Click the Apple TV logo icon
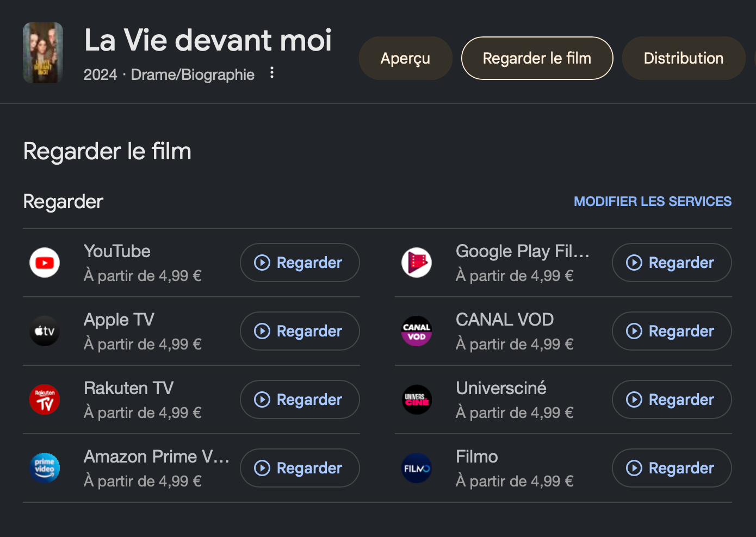 (45, 331)
